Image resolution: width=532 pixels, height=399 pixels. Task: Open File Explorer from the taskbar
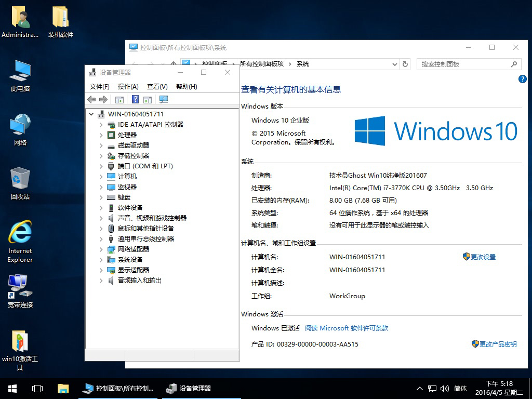pyautogui.click(x=63, y=389)
